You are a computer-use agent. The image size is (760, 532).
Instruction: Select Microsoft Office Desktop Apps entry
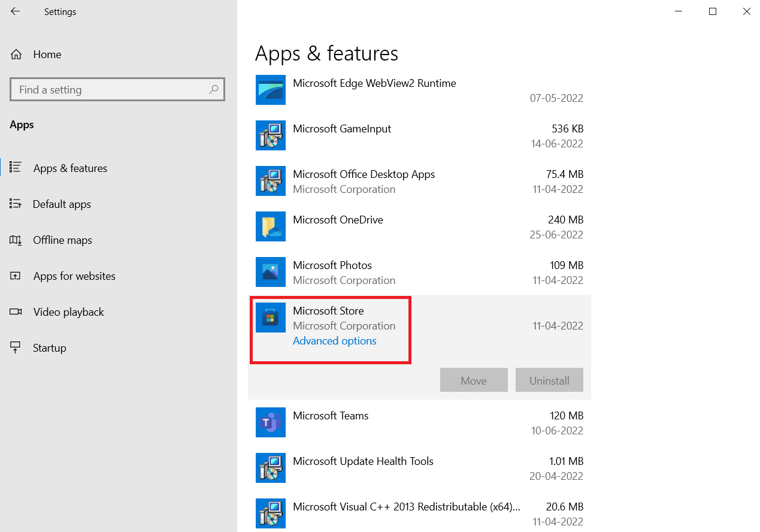point(419,181)
